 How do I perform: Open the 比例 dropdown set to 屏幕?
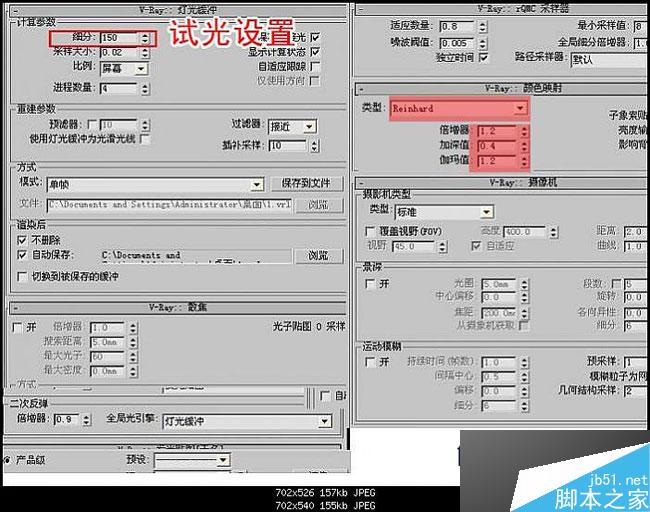(x=124, y=68)
